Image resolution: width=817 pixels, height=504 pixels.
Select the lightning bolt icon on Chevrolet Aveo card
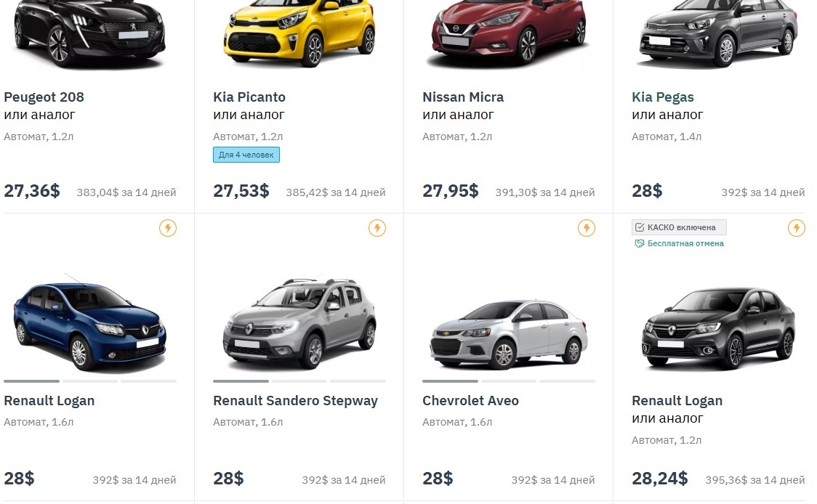click(587, 228)
